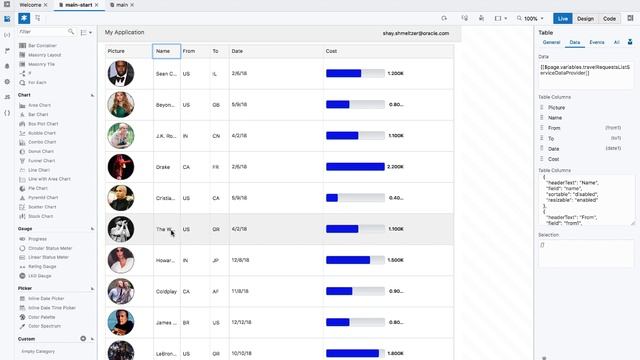Open the Components palette tab icon
This screenshot has height=360, width=640.
pyautogui.click(x=24, y=18)
